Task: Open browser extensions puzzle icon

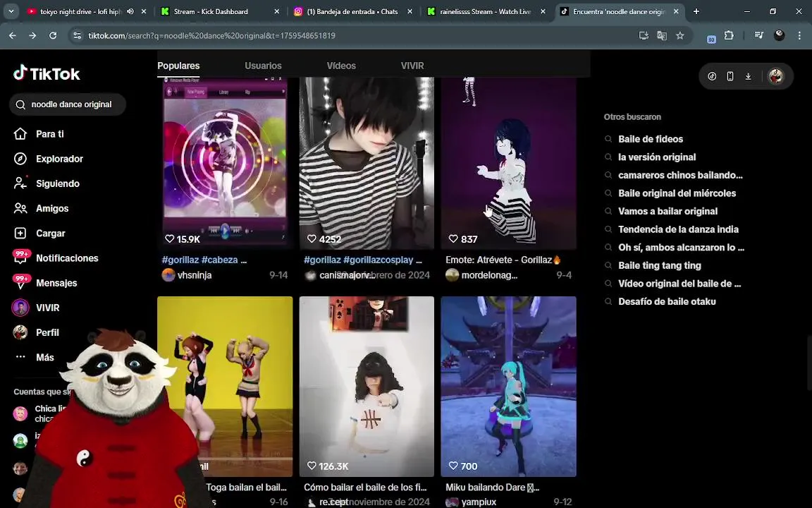Action: (729, 35)
